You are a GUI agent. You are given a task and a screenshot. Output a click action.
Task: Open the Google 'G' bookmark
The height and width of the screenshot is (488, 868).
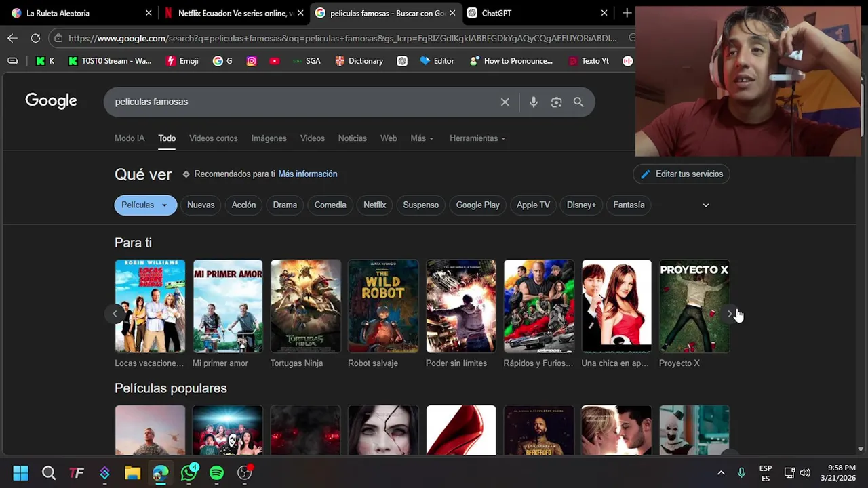click(x=222, y=61)
